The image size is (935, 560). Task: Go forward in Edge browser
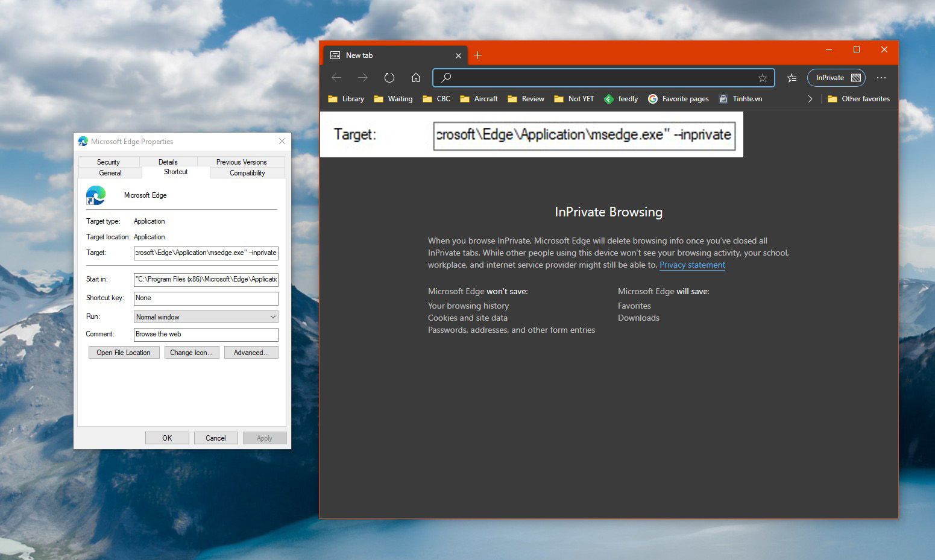(x=362, y=77)
